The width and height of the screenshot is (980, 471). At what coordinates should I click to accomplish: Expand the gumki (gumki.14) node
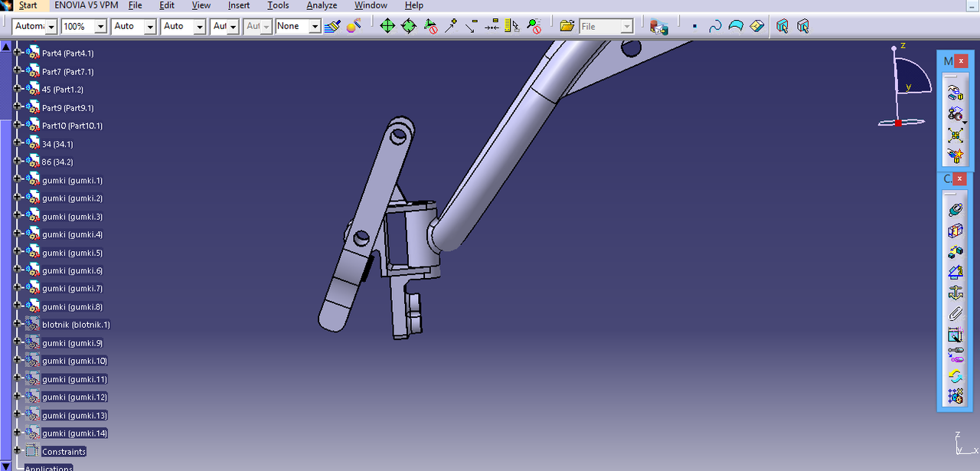pos(18,433)
